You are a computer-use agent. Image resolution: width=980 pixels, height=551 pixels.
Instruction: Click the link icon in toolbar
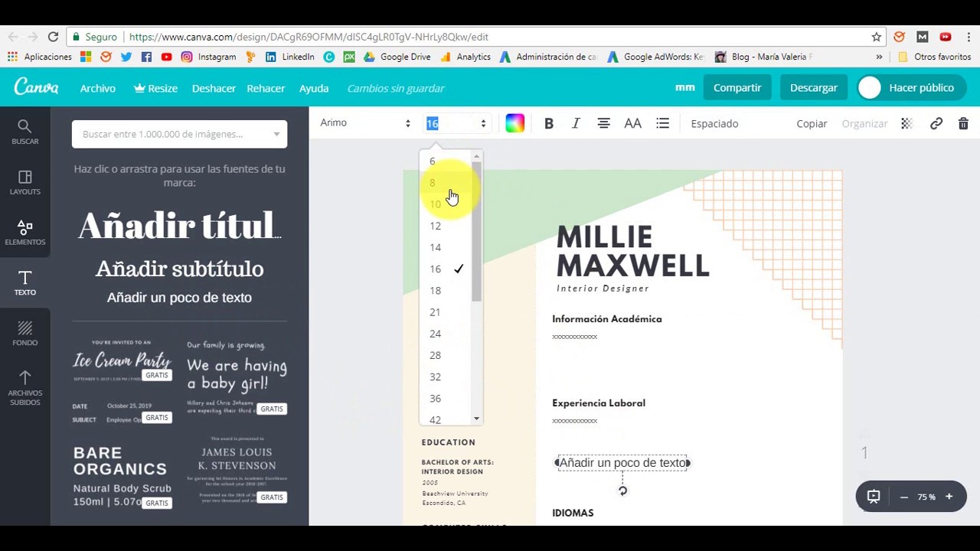click(x=936, y=123)
